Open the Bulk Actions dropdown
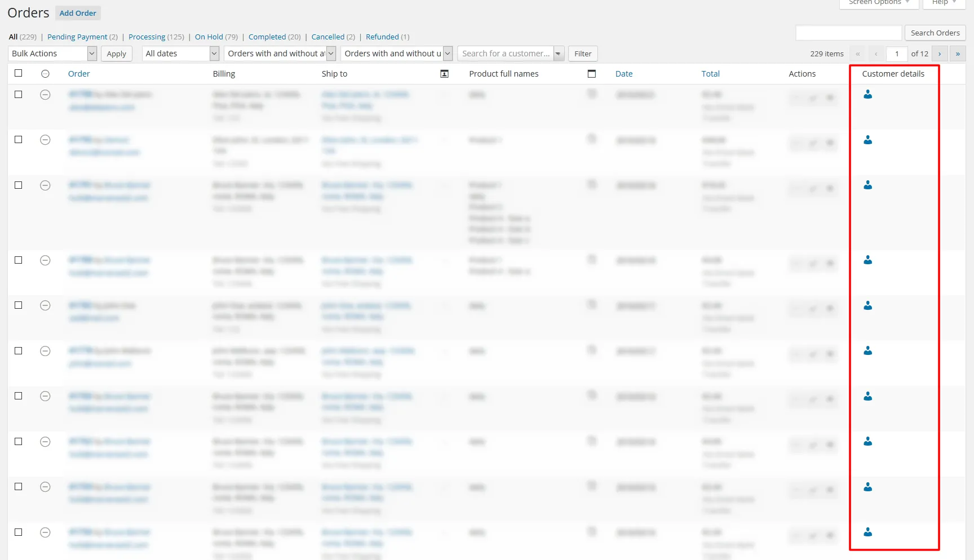The width and height of the screenshot is (974, 560). pyautogui.click(x=52, y=53)
